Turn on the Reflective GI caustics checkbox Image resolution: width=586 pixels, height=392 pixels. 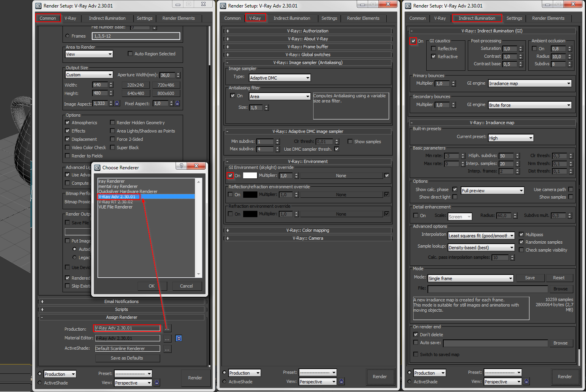pos(433,49)
